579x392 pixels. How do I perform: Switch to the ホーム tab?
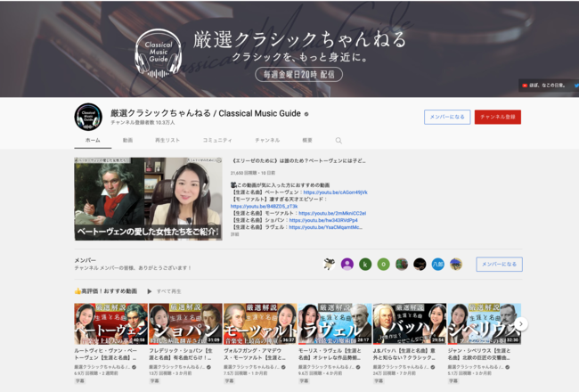pyautogui.click(x=93, y=141)
